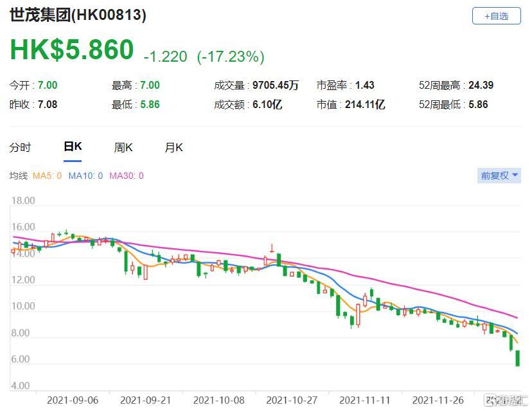The width and height of the screenshot is (532, 411).
Task: Toggle the MA30 moving average label
Action: tap(127, 176)
